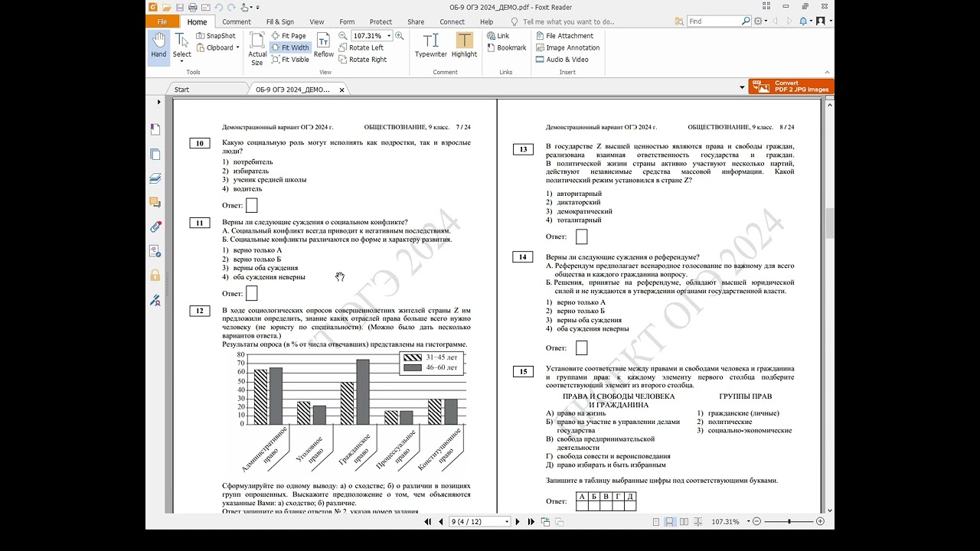Viewport: 980px width, 551px height.
Task: Open the File menu
Action: pyautogui.click(x=162, y=21)
